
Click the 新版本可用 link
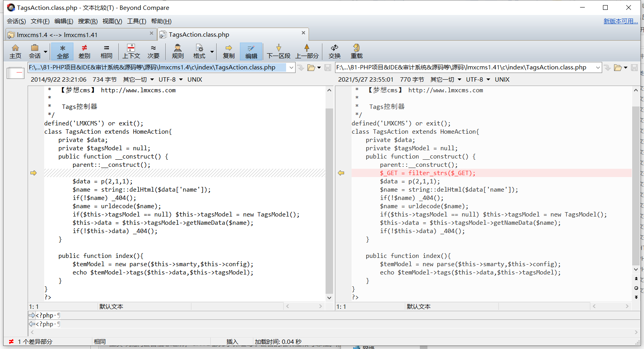click(620, 21)
